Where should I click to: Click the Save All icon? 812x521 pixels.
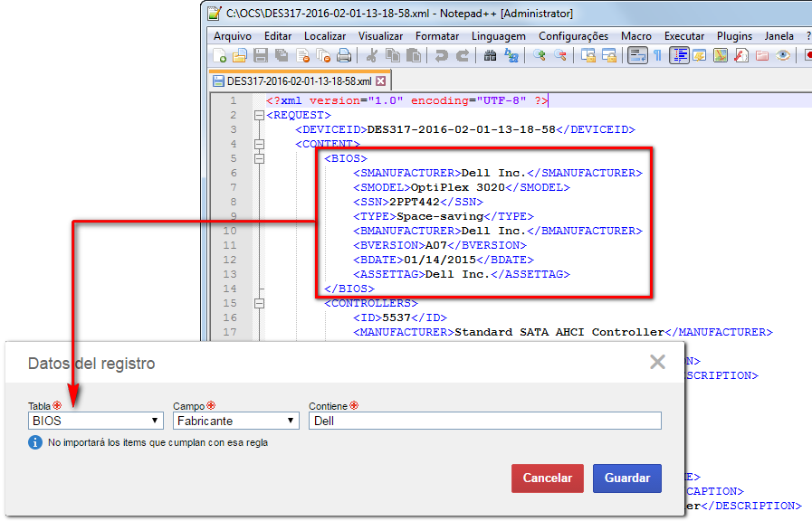pyautogui.click(x=282, y=55)
